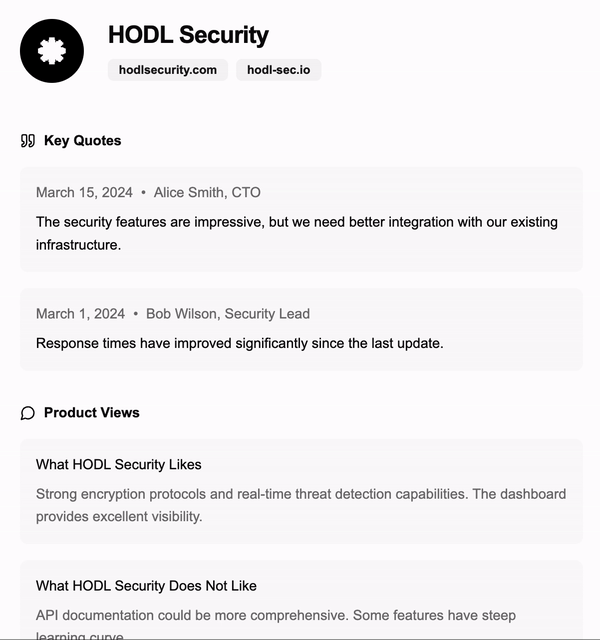
Task: Click the Strong encryption protocols description text
Action: point(301,505)
